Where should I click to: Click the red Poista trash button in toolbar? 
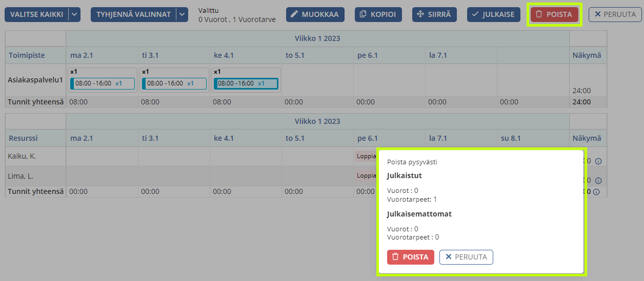(x=554, y=14)
